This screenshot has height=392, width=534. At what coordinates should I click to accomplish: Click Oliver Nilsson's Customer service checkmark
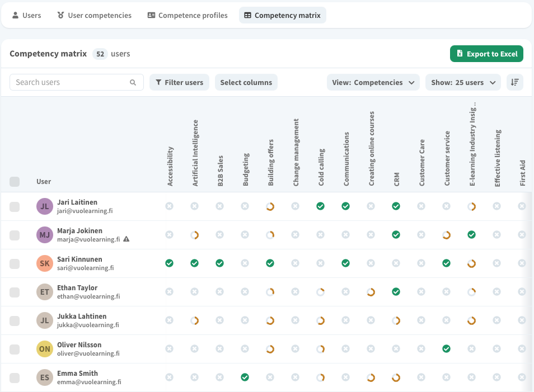coord(446,348)
